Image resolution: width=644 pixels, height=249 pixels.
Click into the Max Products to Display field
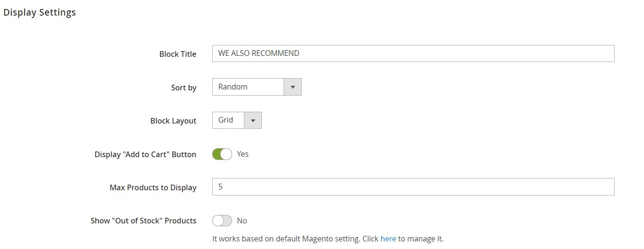[x=413, y=187]
